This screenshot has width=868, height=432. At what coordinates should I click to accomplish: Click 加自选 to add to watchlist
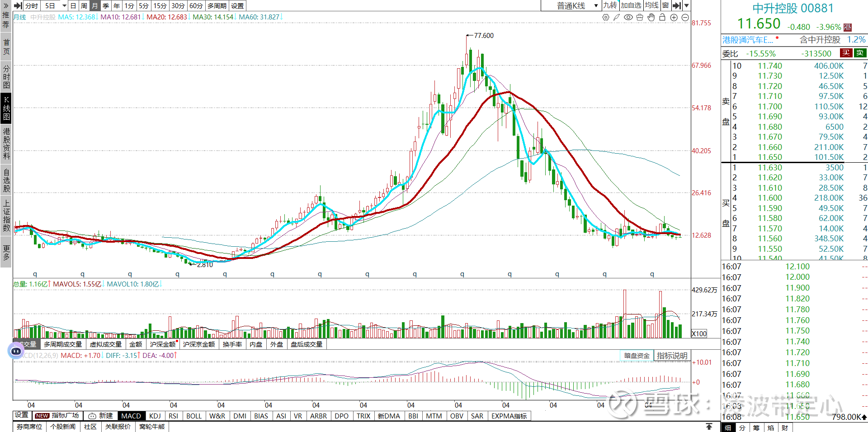[631, 5]
